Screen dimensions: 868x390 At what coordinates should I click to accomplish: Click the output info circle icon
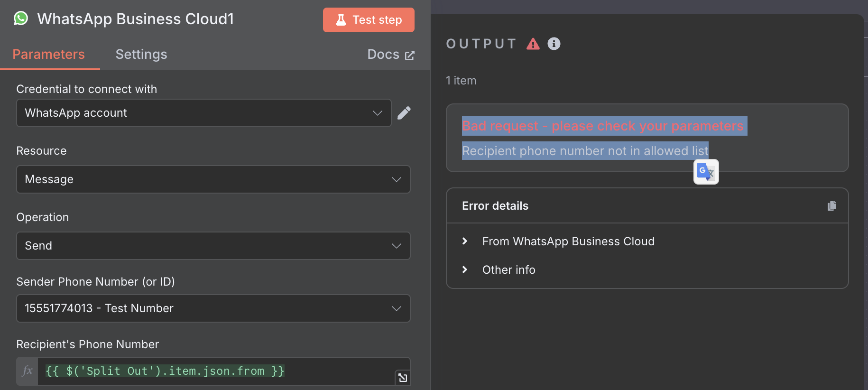[554, 44]
